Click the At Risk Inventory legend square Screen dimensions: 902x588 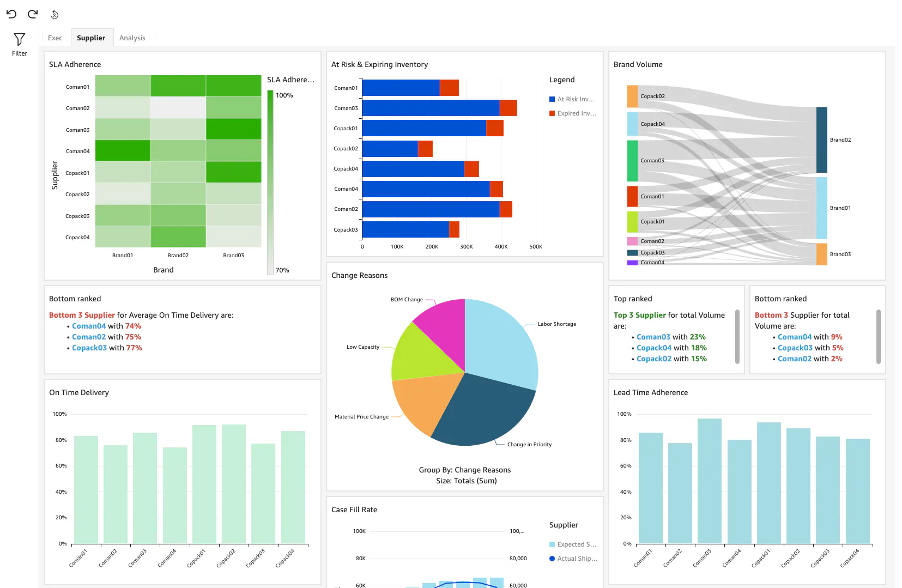(x=552, y=99)
